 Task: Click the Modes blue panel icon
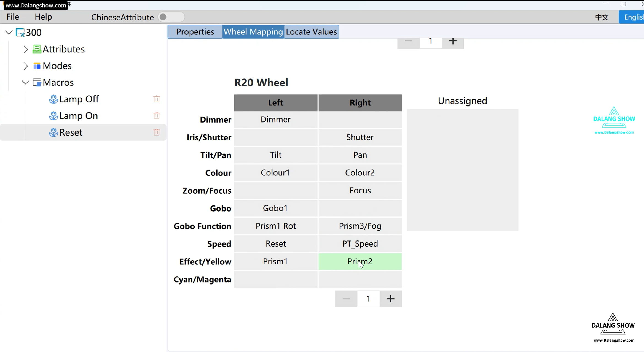tap(37, 66)
